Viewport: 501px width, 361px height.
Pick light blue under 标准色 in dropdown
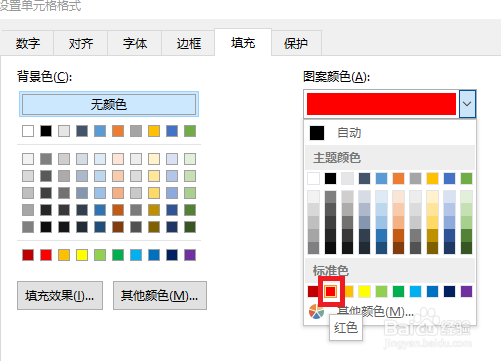coord(415,291)
